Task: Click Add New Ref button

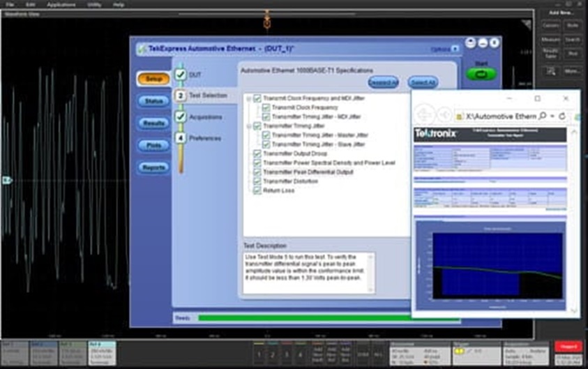Action: [x=331, y=354]
